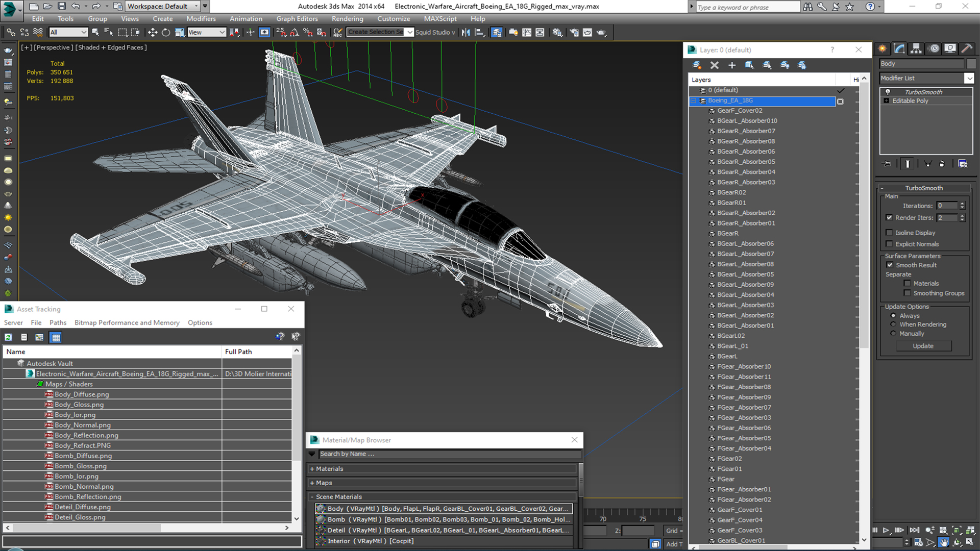Toggle TurboSmooth modifier lightbulb on/off
Viewport: 980px width, 551px height.
(x=888, y=92)
